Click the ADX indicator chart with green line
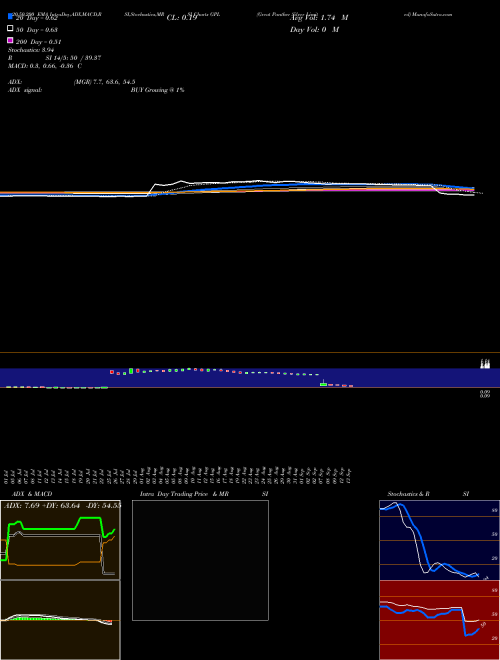Screen dimensions: 500x660 tap(60, 540)
